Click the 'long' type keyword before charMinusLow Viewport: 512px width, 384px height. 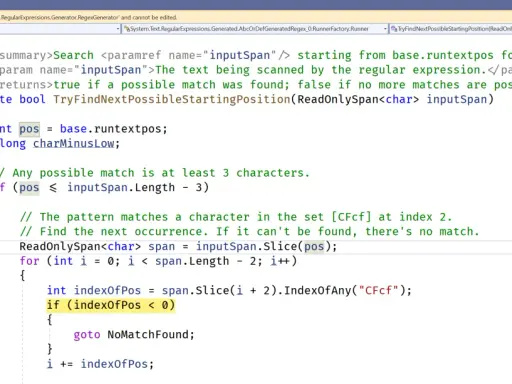(13, 143)
